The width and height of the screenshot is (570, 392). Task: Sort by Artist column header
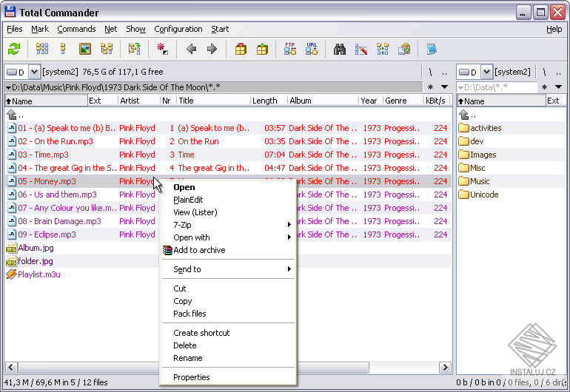[138, 101]
